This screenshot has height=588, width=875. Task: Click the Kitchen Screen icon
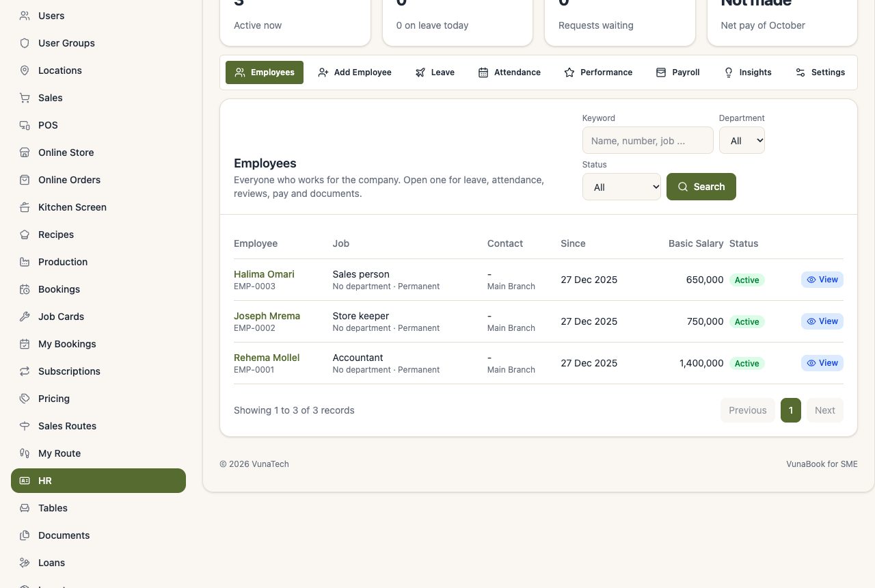coord(25,207)
